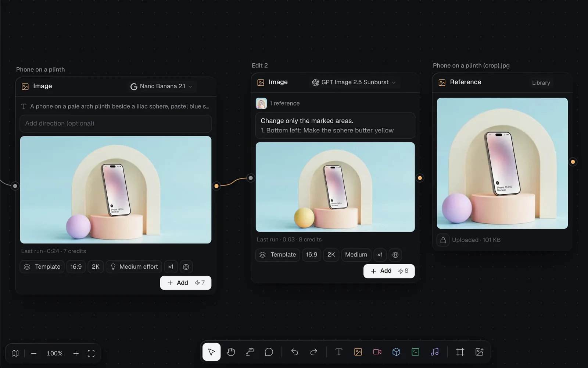Click the Reference node cropped phone image

click(502, 163)
